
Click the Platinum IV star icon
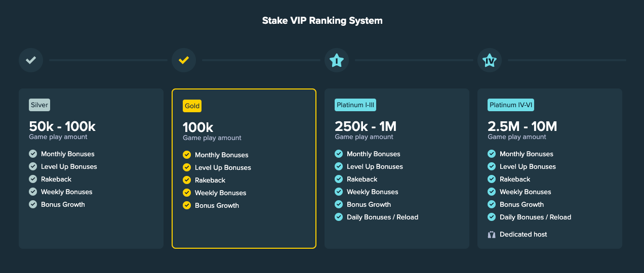[490, 60]
